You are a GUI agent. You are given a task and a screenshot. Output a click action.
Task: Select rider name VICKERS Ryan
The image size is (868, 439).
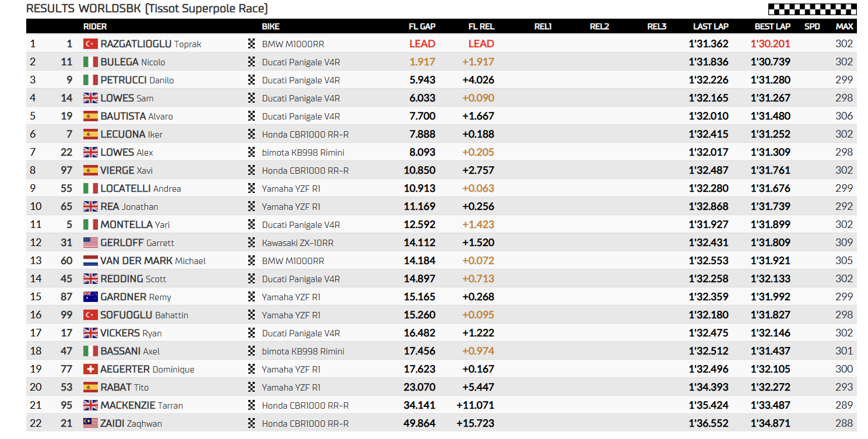(x=131, y=333)
